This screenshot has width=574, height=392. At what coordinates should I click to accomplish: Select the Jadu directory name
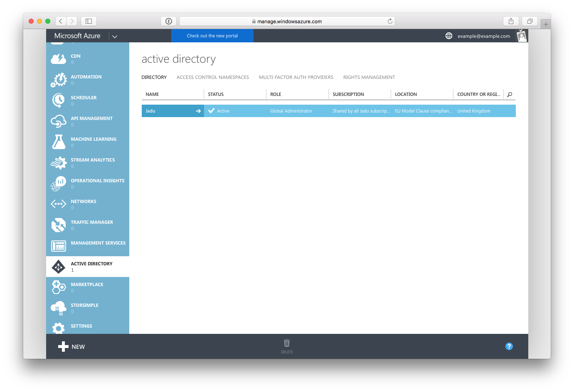pyautogui.click(x=150, y=111)
